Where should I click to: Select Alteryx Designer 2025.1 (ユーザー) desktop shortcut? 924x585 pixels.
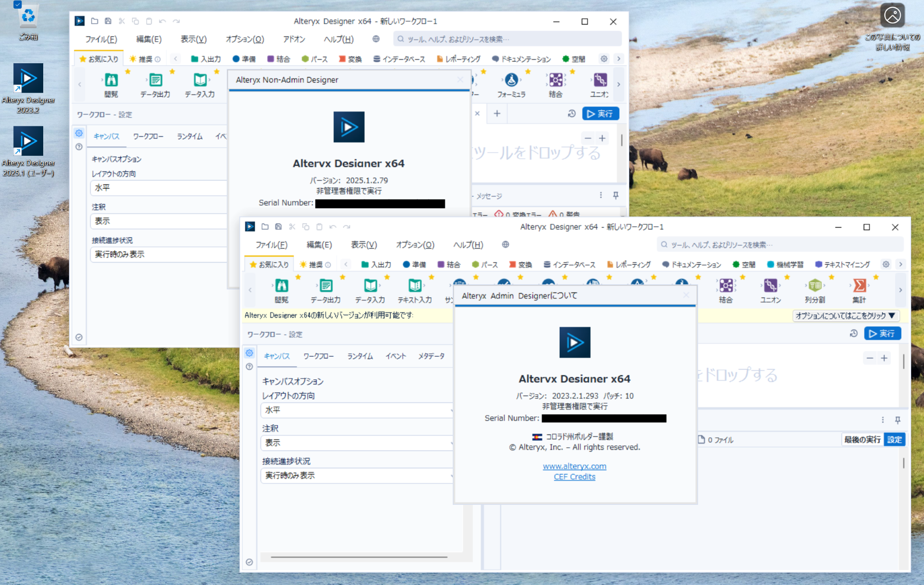(x=28, y=152)
